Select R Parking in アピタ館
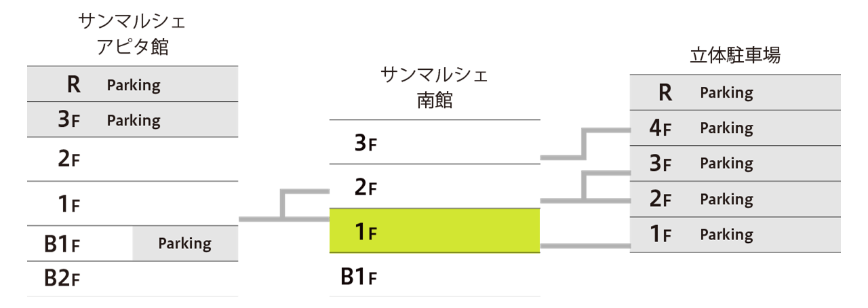 click(133, 84)
